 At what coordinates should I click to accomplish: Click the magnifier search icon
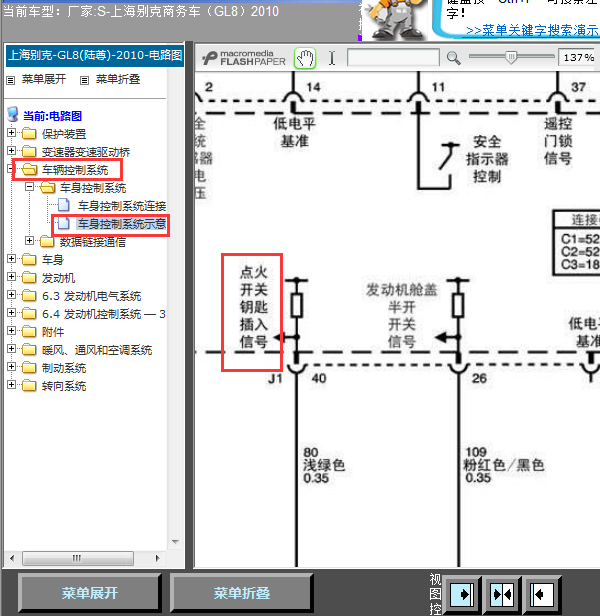click(x=453, y=58)
